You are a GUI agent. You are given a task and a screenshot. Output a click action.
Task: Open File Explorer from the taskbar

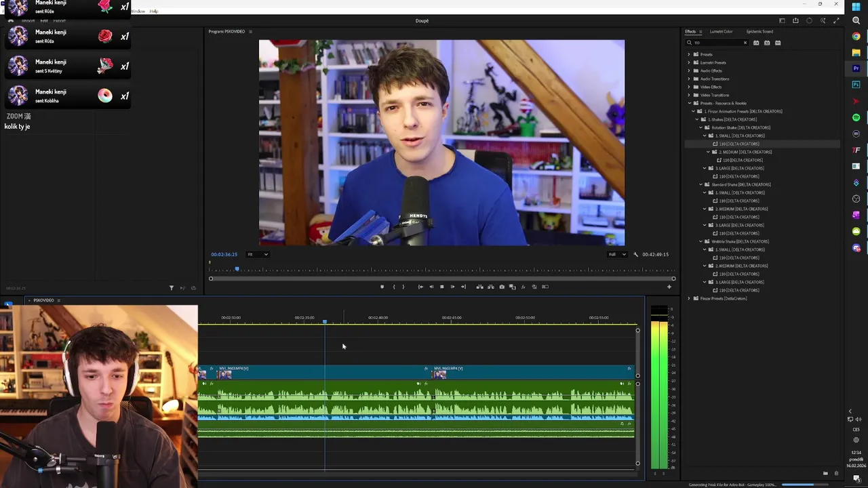point(856,52)
